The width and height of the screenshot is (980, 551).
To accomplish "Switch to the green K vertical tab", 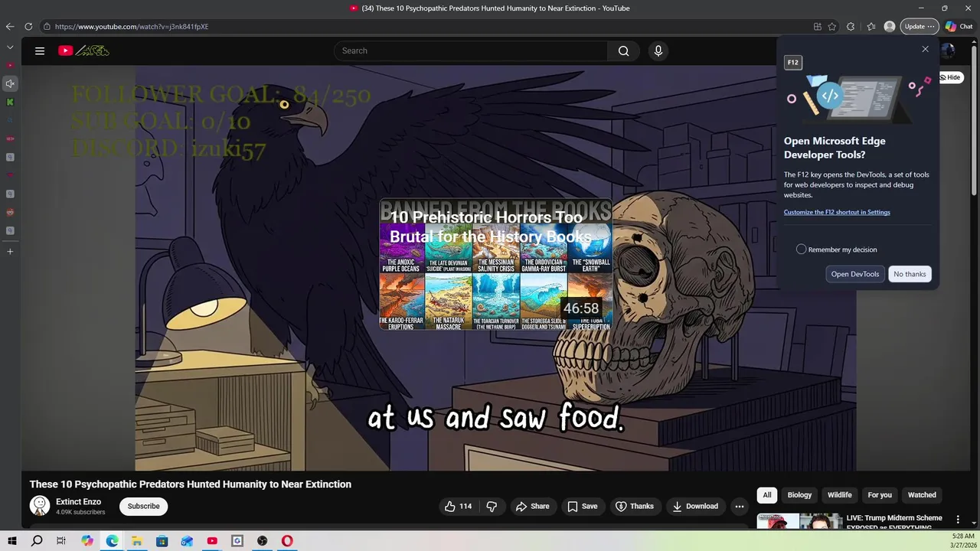I will click(10, 102).
